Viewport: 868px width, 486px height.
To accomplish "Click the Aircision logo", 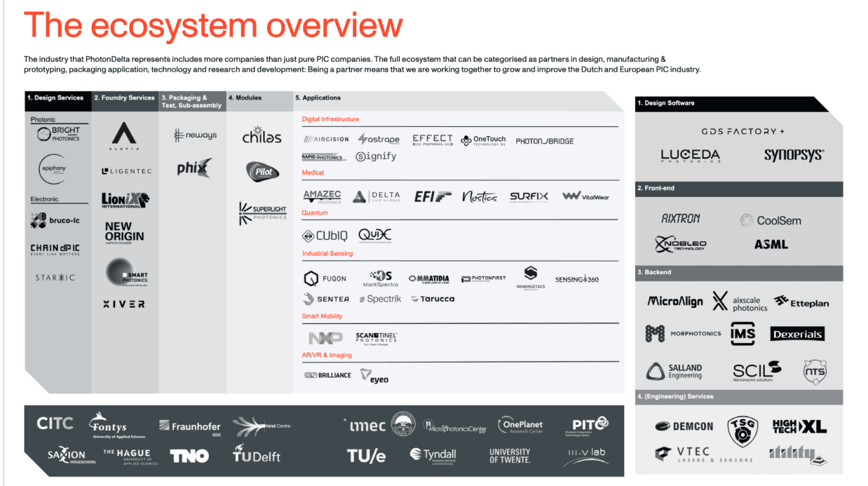I will (325, 140).
